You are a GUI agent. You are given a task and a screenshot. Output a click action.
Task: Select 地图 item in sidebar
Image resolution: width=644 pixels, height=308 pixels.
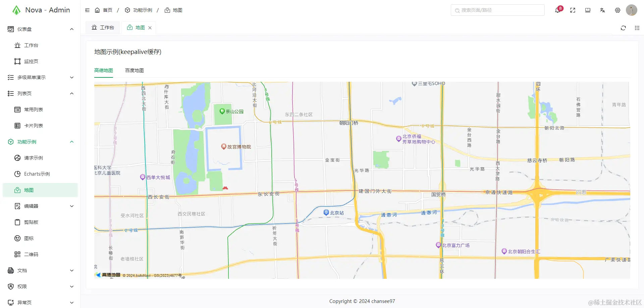coord(40,190)
